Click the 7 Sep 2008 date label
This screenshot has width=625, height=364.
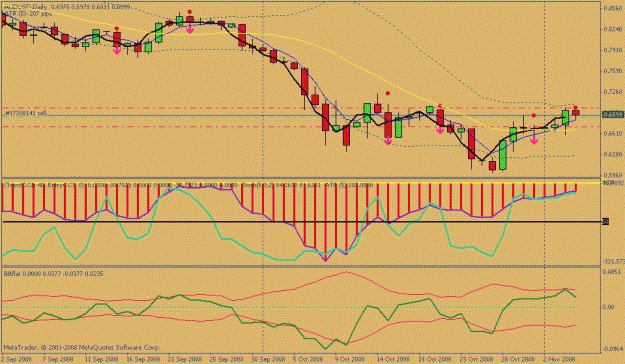(57, 359)
